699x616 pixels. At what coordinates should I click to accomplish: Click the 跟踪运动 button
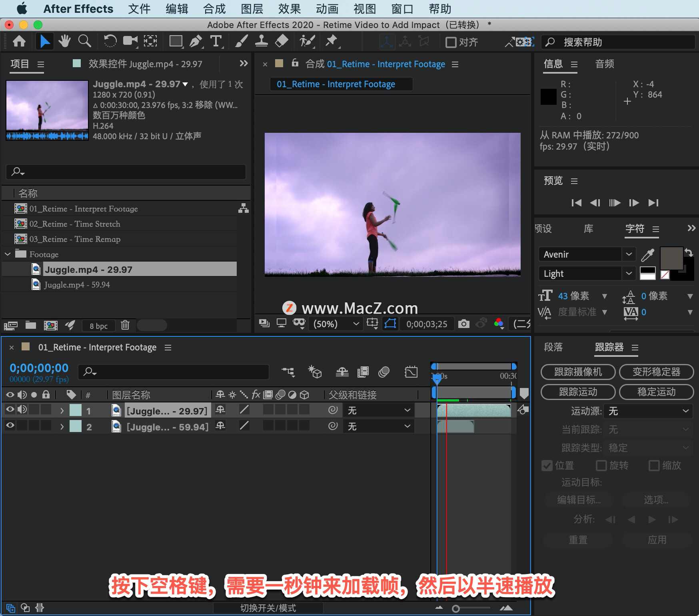point(578,392)
